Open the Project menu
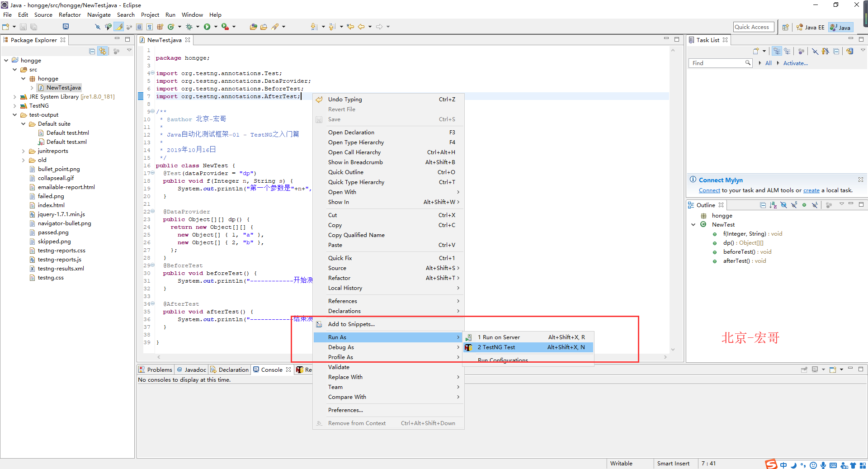 (x=150, y=14)
